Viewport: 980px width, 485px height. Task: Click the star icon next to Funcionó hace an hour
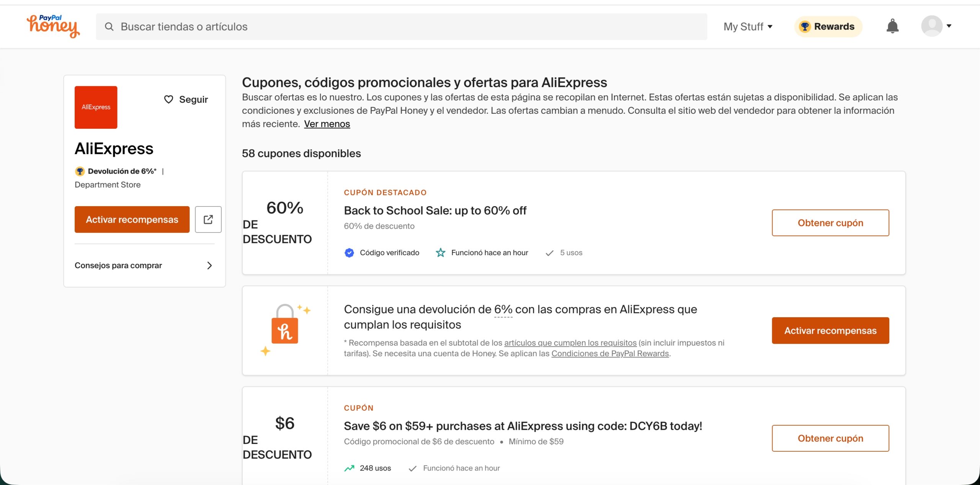[441, 253]
